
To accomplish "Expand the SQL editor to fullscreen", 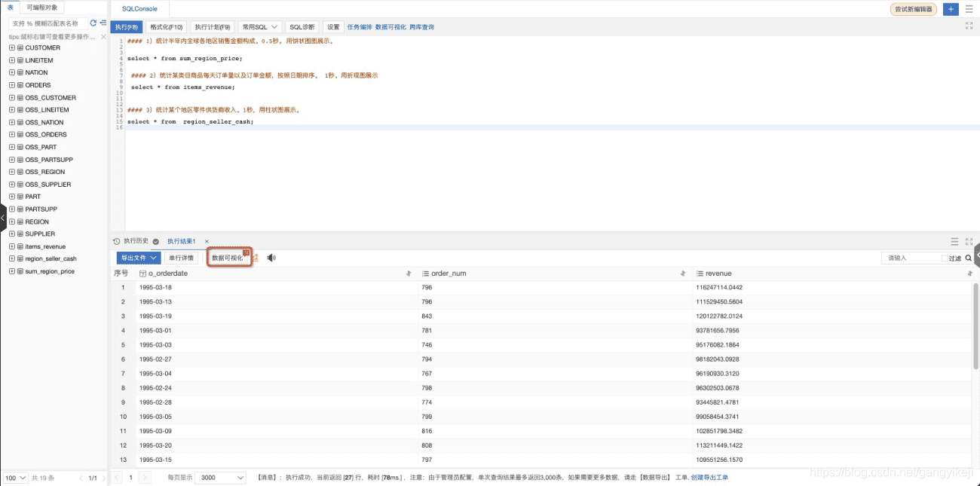I will coord(969,26).
